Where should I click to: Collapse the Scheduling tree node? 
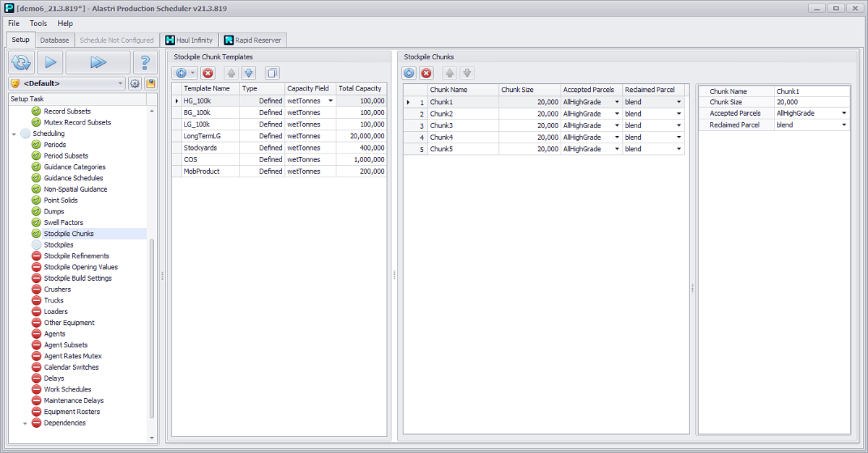coord(15,134)
